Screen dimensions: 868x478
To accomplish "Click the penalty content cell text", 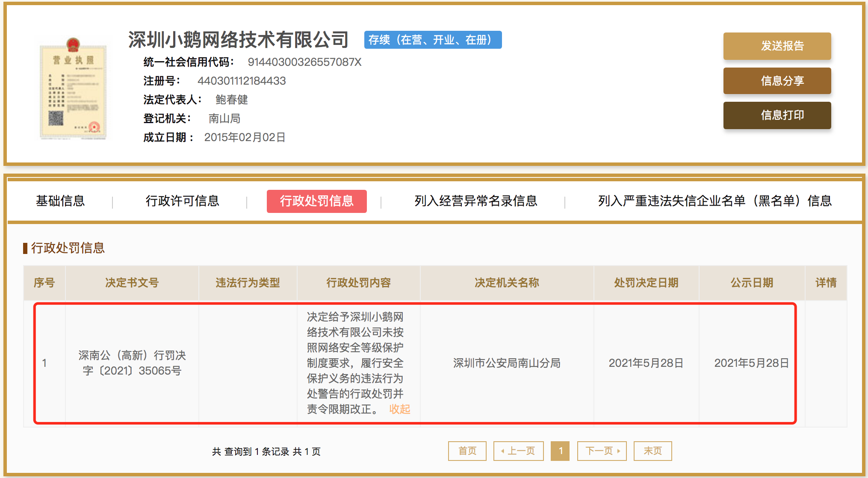I will pyautogui.click(x=355, y=363).
